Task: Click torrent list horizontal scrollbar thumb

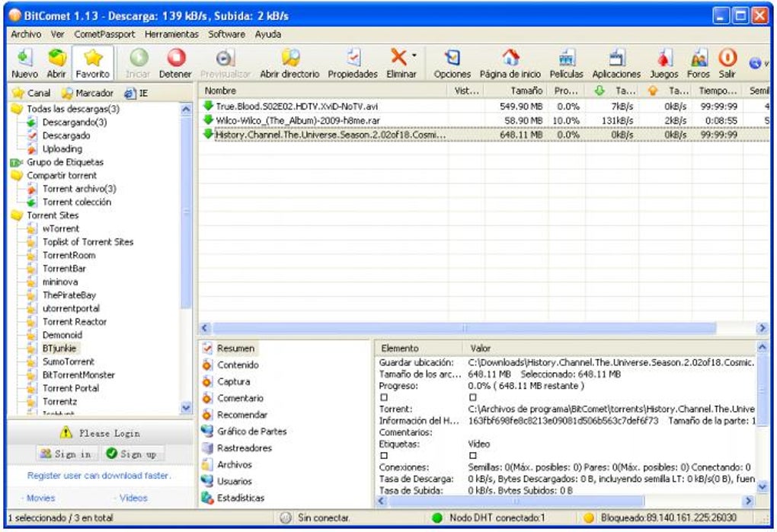Action: [x=465, y=328]
